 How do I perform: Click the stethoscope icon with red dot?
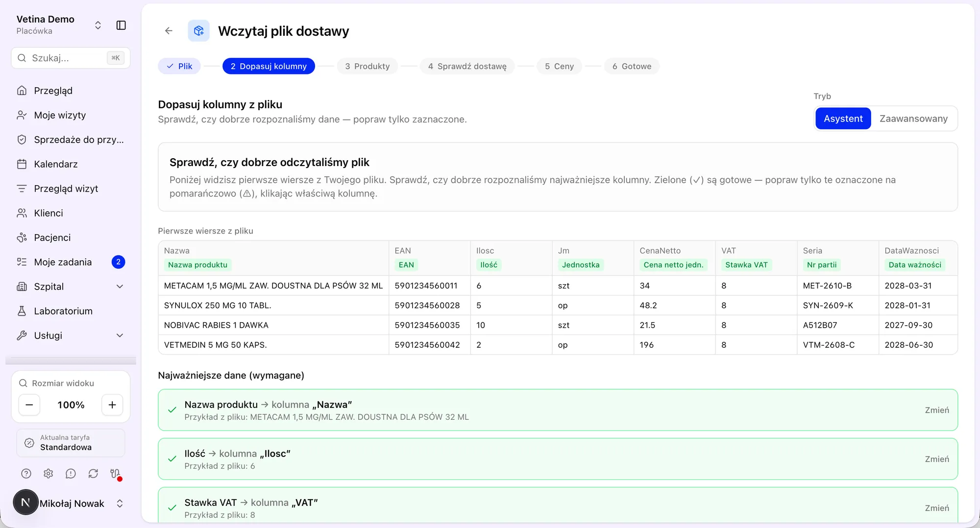(116, 474)
